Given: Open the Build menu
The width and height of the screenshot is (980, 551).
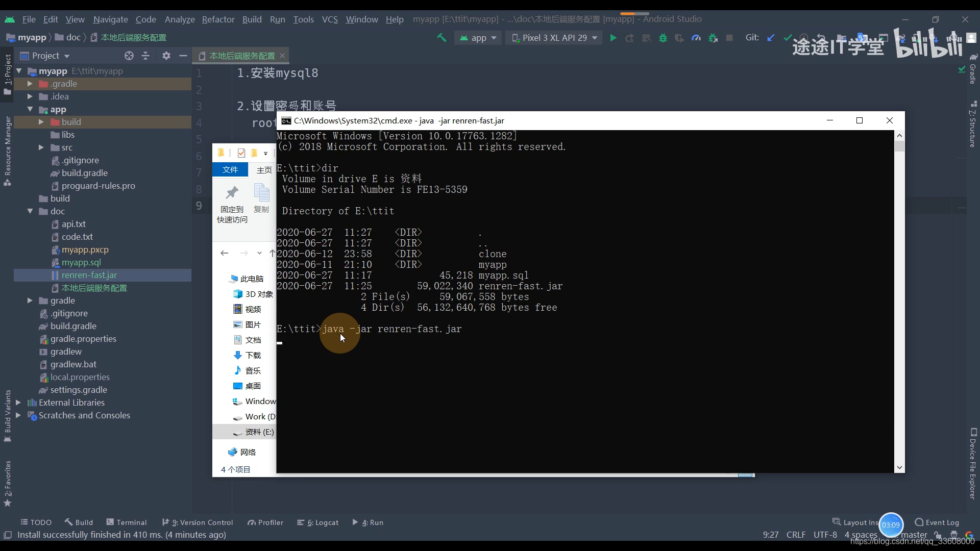Looking at the screenshot, I should pos(252,19).
